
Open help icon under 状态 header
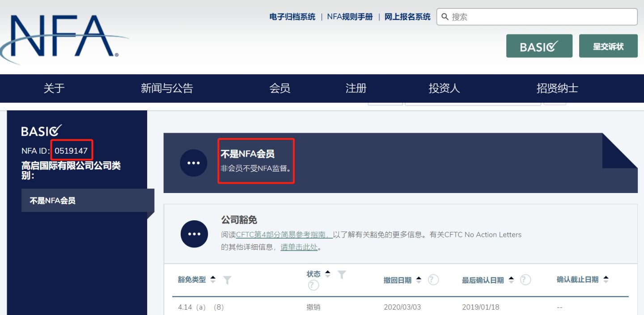tap(314, 285)
